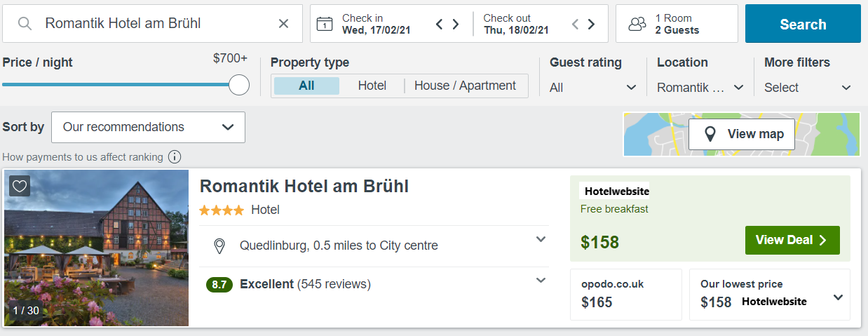Expand the More filters dropdown
Screen dimensions: 868x336
click(808, 88)
